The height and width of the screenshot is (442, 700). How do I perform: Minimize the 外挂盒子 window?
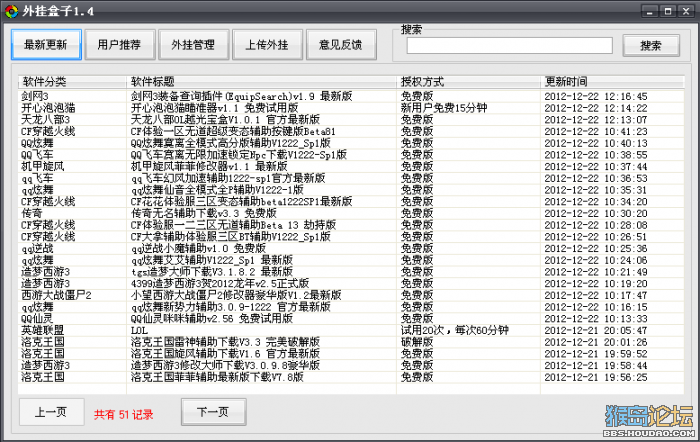[x=650, y=11]
